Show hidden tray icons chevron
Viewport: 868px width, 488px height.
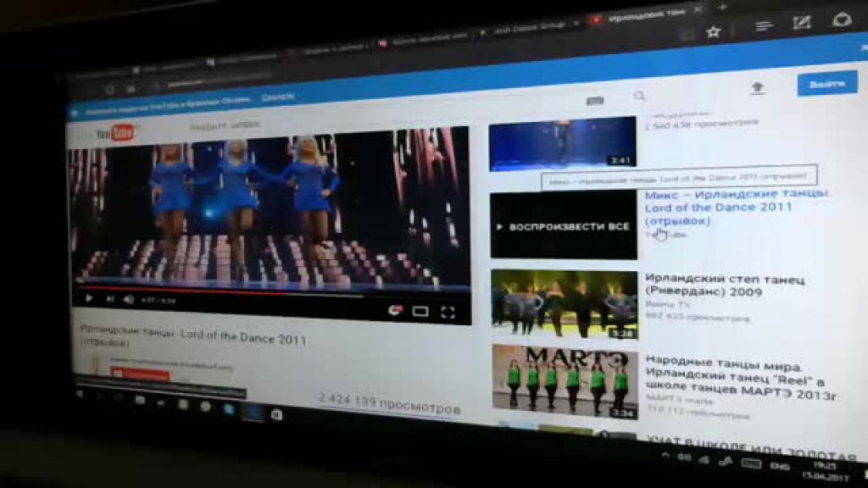pos(665,455)
